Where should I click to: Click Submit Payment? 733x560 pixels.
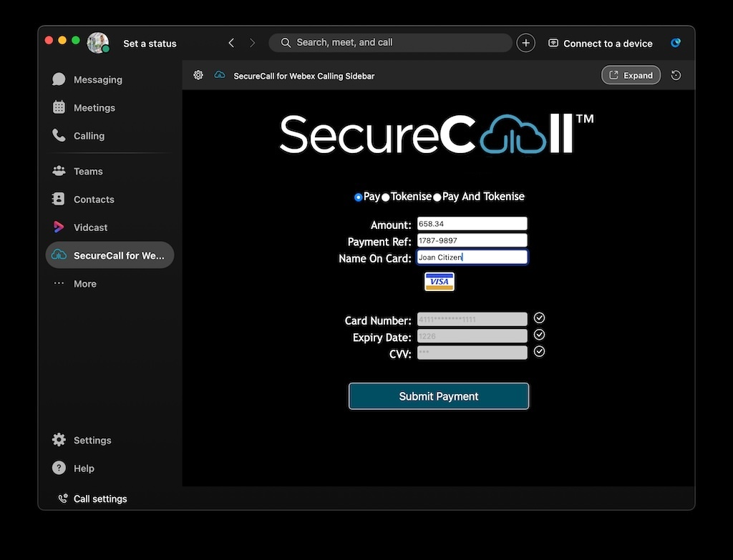[x=439, y=396]
